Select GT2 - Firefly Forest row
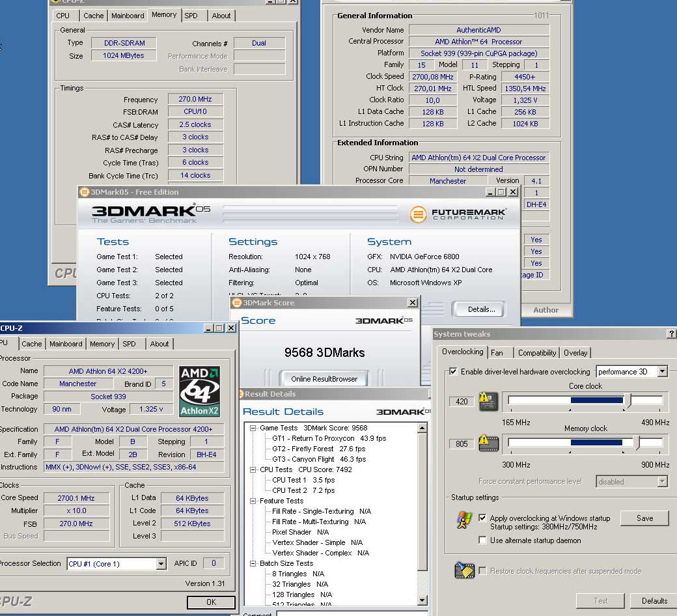Image resolution: width=677 pixels, height=616 pixels. tap(318, 449)
